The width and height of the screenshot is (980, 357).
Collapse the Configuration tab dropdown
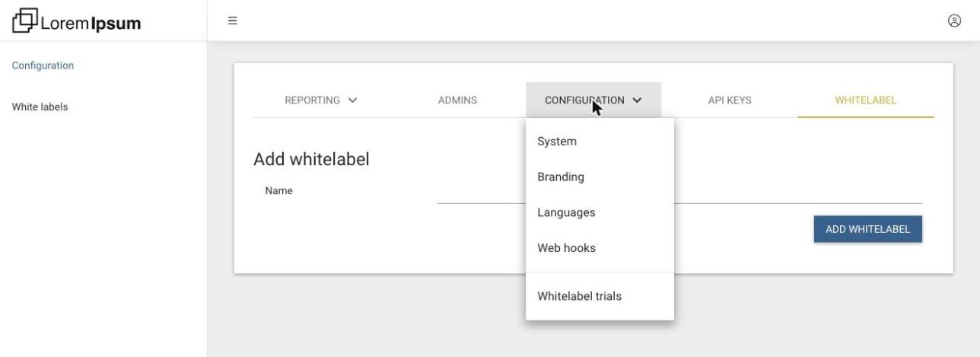click(593, 100)
